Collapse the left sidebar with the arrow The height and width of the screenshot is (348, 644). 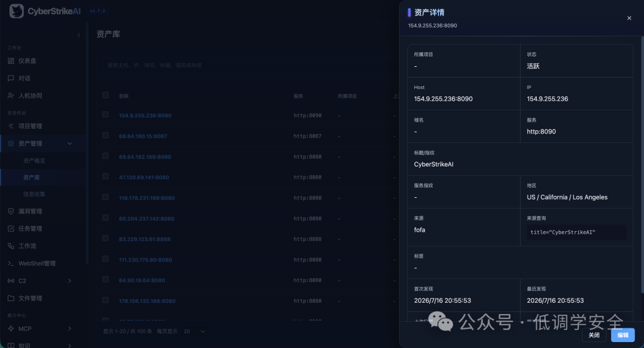pos(79,35)
